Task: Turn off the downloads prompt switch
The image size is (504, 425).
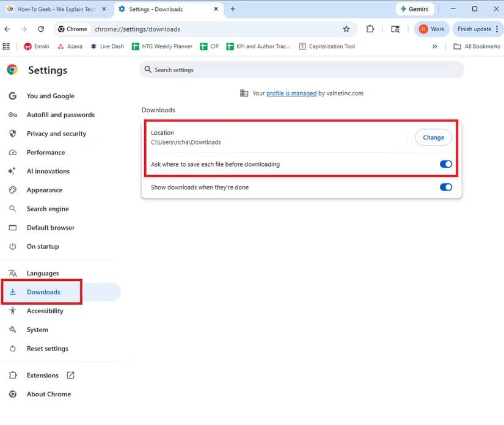Action: pyautogui.click(x=445, y=164)
